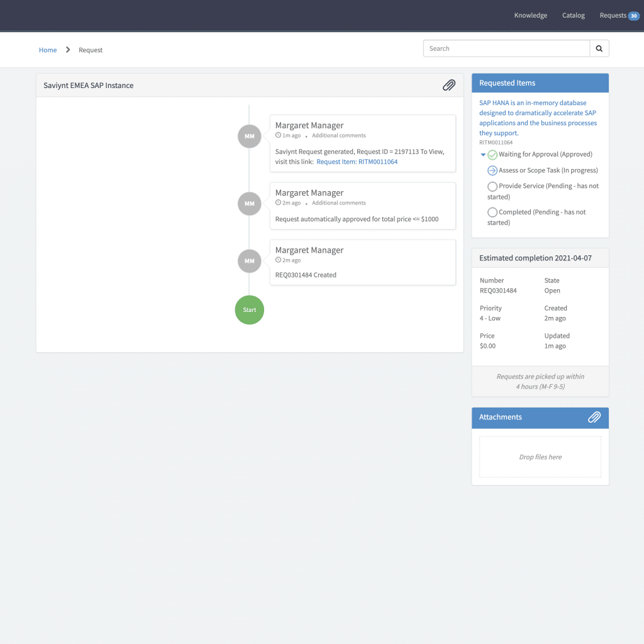Click the paperclip icon in request header

(x=448, y=86)
